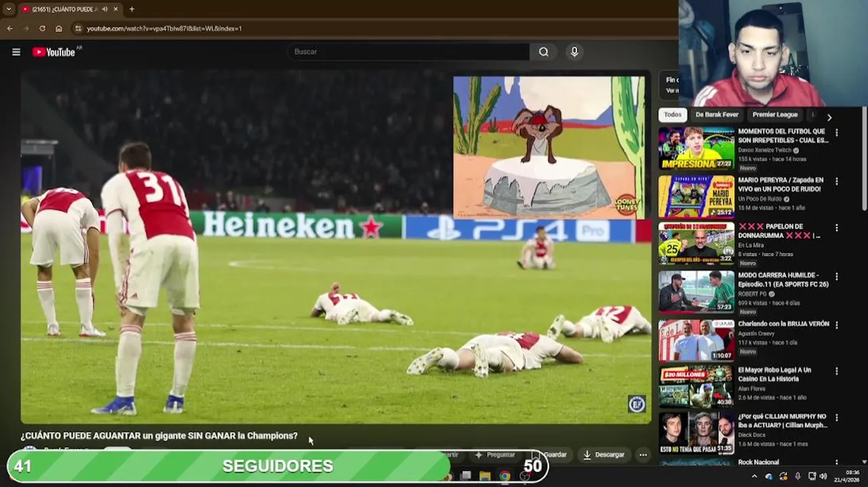
Task: Click En La Mira channel name
Action: click(x=751, y=245)
